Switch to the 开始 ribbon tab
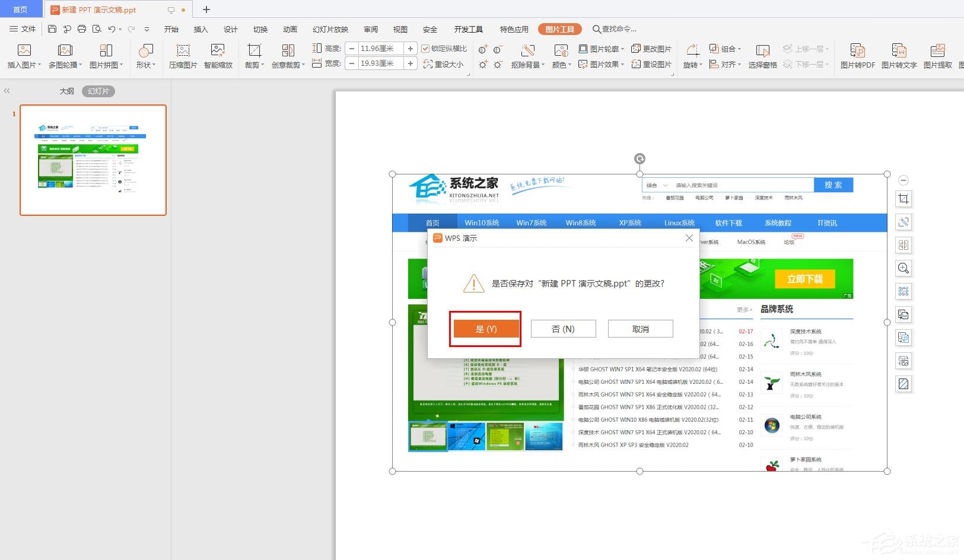This screenshot has width=964, height=560. coord(171,28)
